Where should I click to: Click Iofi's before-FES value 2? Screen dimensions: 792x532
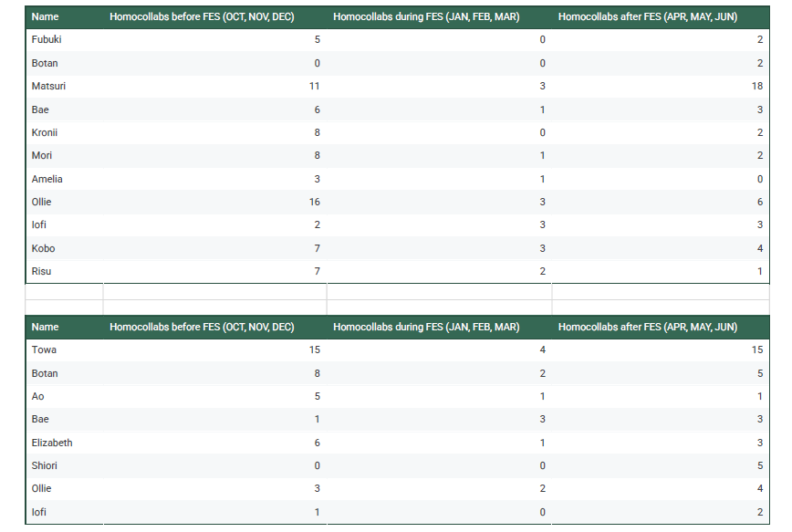pyautogui.click(x=318, y=224)
